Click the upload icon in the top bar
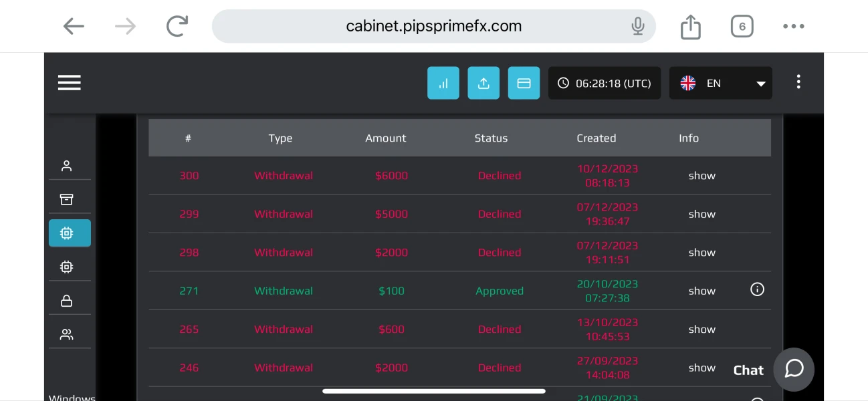The image size is (868, 401). point(483,84)
